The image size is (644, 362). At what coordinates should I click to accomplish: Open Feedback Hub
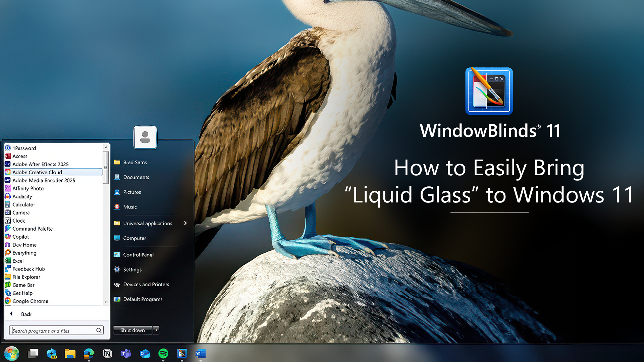tap(53, 269)
